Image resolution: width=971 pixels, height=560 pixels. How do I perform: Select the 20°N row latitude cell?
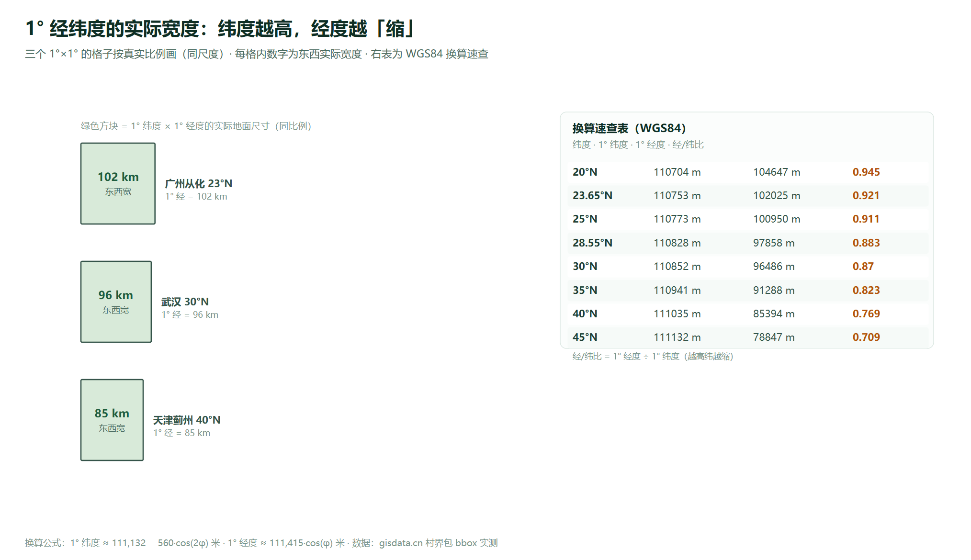[585, 172]
